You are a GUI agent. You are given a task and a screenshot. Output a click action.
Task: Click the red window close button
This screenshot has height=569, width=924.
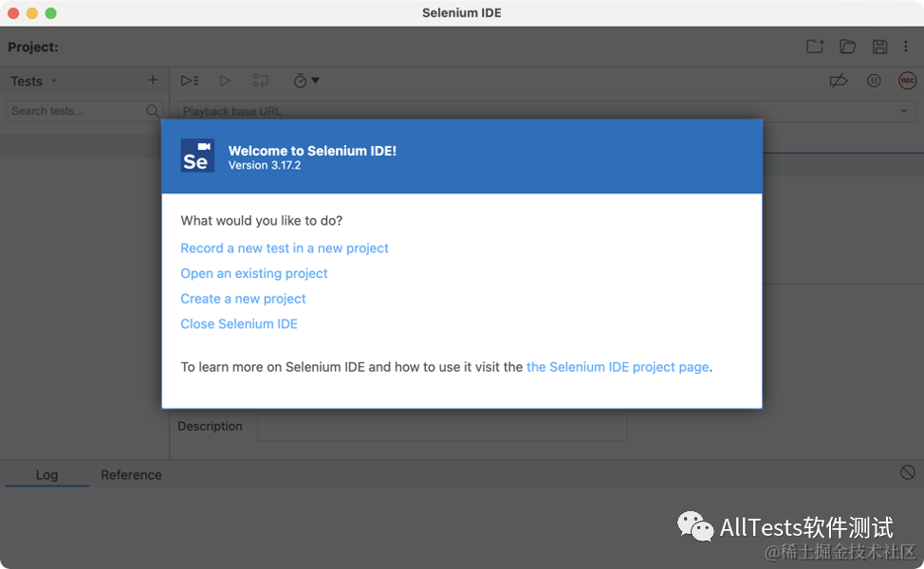13,13
